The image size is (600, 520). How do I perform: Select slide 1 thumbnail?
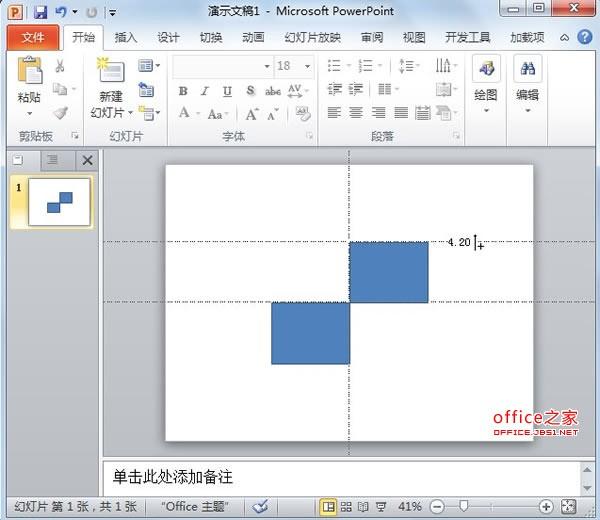coord(59,202)
